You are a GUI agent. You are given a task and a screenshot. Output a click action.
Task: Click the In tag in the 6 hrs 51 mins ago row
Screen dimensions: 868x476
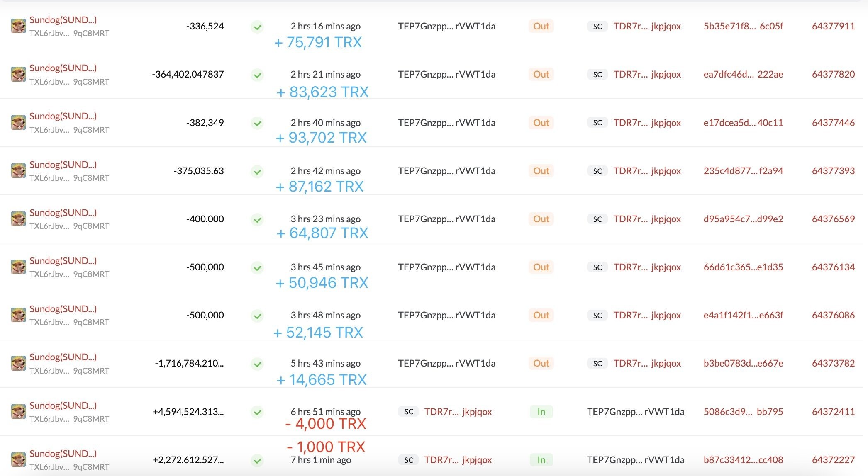point(541,412)
